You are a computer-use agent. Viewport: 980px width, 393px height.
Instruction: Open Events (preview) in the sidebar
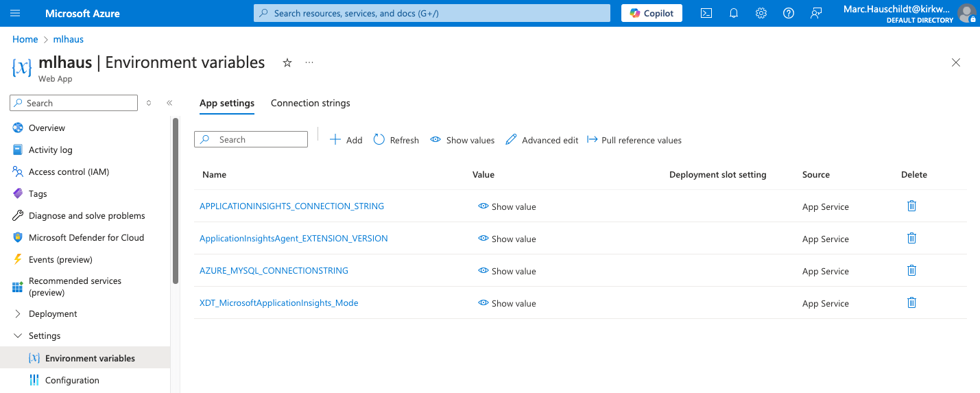click(x=60, y=259)
